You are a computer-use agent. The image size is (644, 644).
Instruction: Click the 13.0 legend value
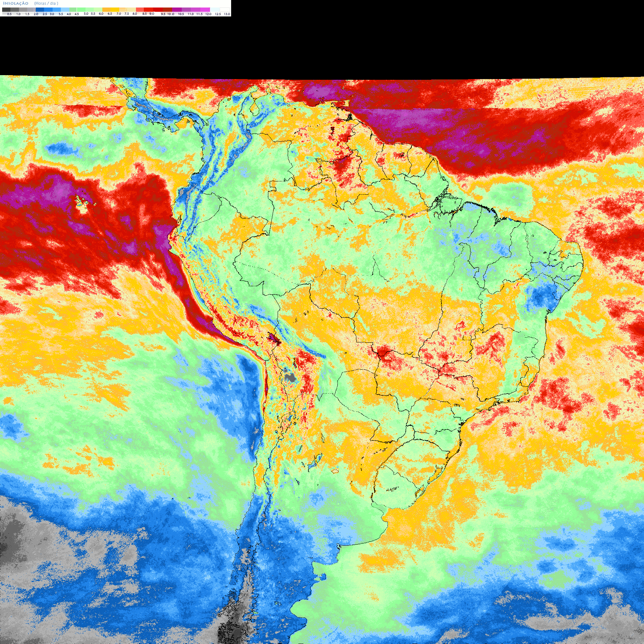click(227, 14)
